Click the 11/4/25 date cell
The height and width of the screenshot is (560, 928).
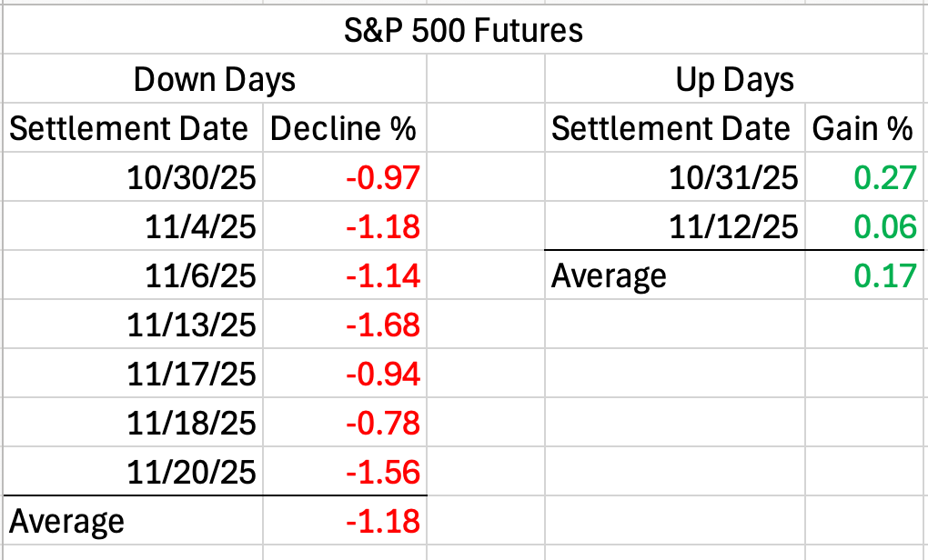202,226
